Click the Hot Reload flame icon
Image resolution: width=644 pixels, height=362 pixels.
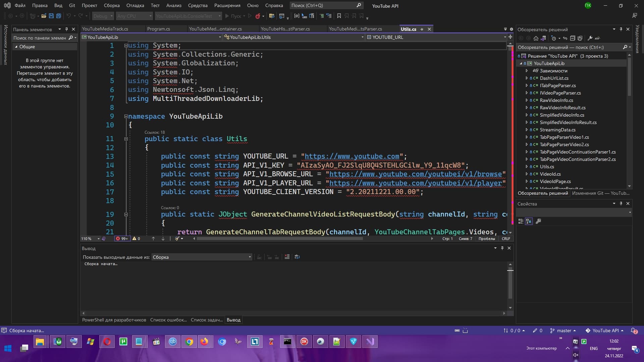click(x=258, y=16)
